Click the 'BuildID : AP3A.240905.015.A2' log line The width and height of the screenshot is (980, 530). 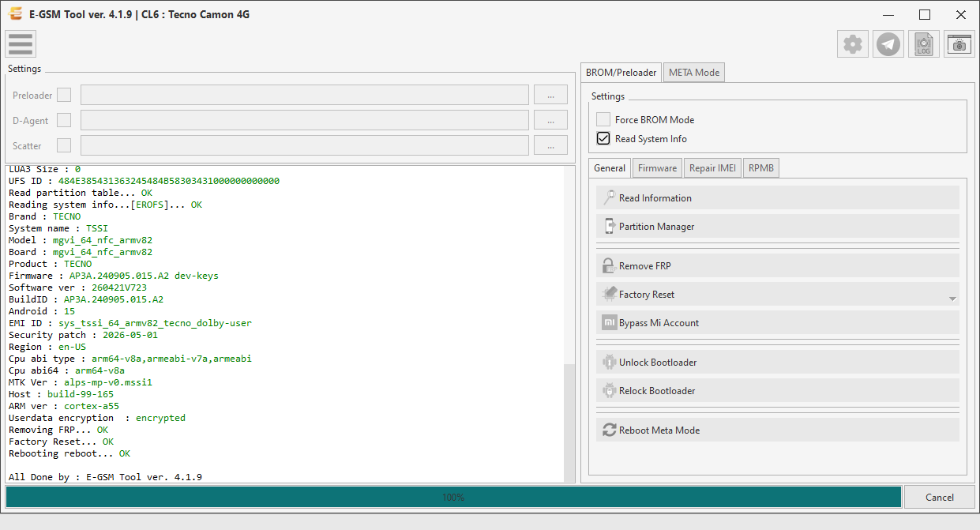(86, 299)
